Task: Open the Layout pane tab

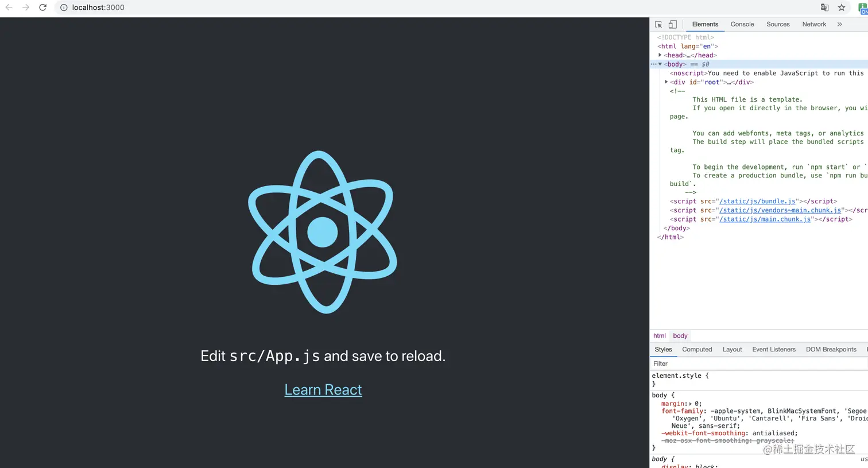Action: [x=732, y=349]
